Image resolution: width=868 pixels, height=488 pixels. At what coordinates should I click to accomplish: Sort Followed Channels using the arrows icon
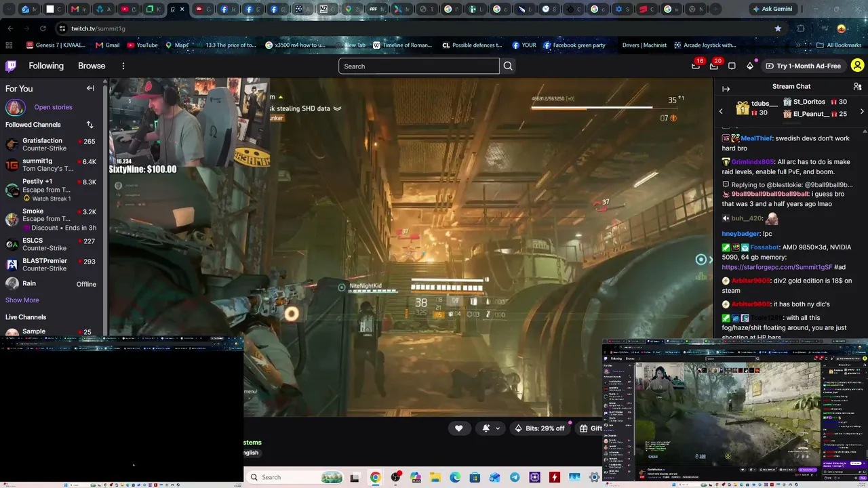click(90, 125)
